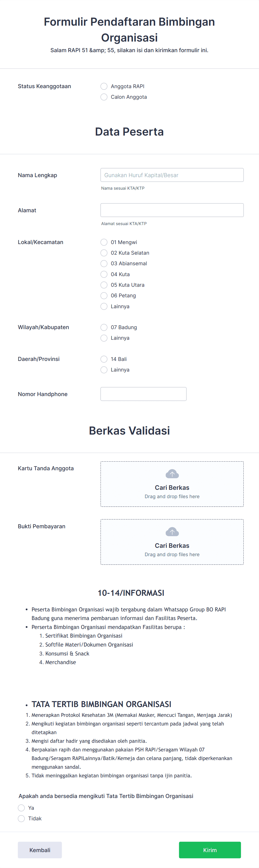Select the Anggota RAPI status option

(104, 86)
